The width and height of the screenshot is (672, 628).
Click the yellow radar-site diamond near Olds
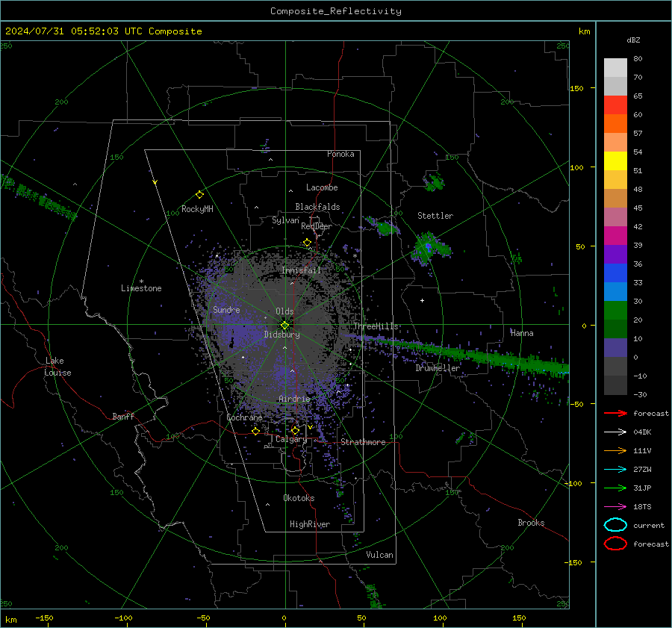(x=285, y=325)
